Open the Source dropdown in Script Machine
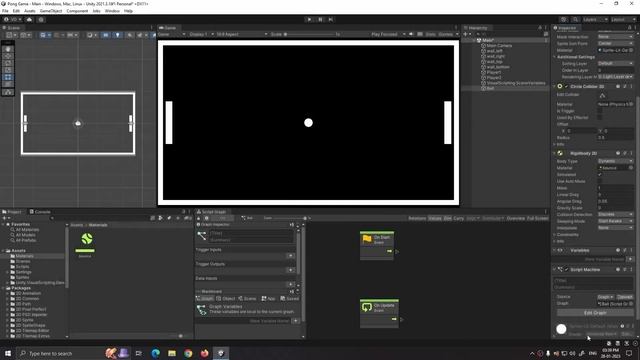 click(606, 297)
